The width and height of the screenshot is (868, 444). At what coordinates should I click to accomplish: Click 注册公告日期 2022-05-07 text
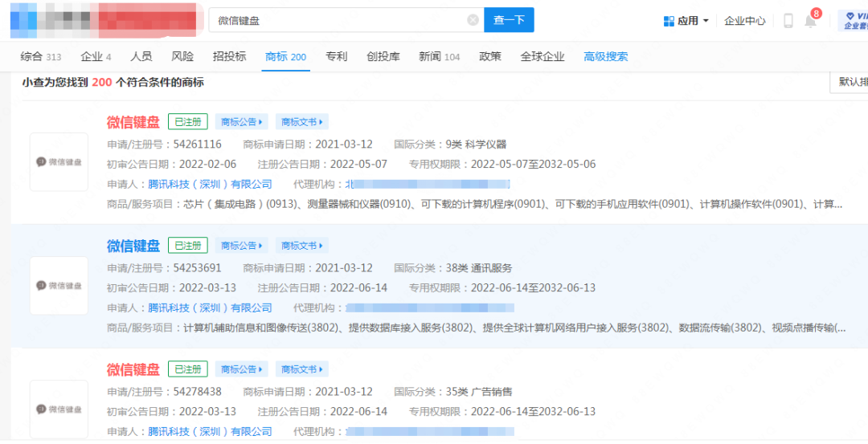[x=323, y=165]
